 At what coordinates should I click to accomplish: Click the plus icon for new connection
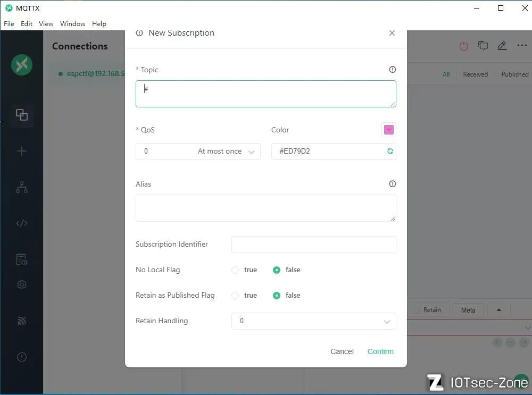coord(22,151)
